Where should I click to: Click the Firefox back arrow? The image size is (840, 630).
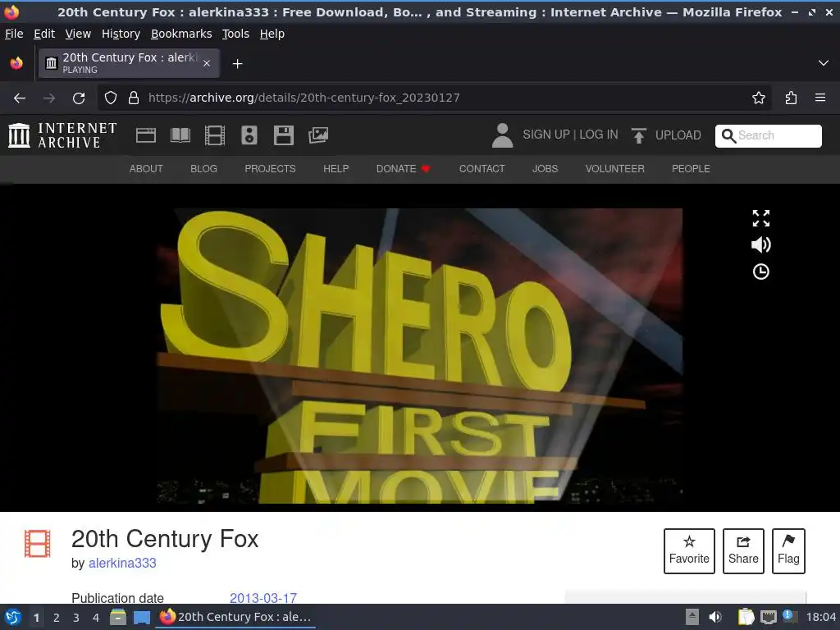20,98
